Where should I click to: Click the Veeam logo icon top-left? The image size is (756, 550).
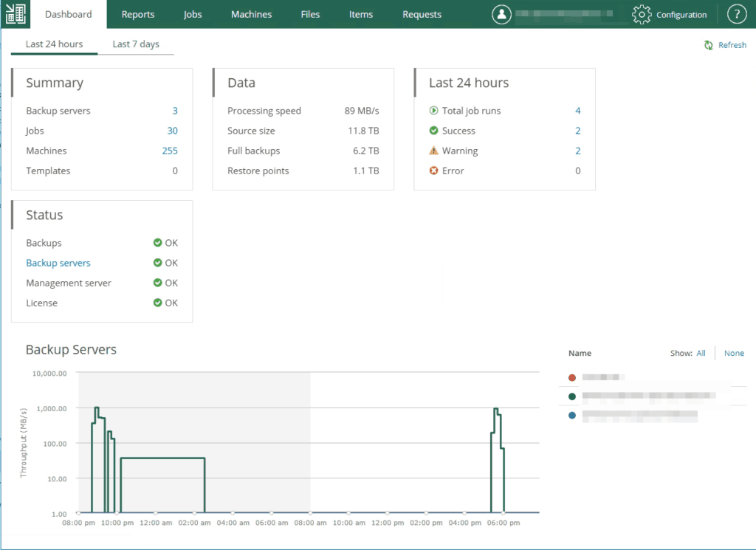point(16,13)
